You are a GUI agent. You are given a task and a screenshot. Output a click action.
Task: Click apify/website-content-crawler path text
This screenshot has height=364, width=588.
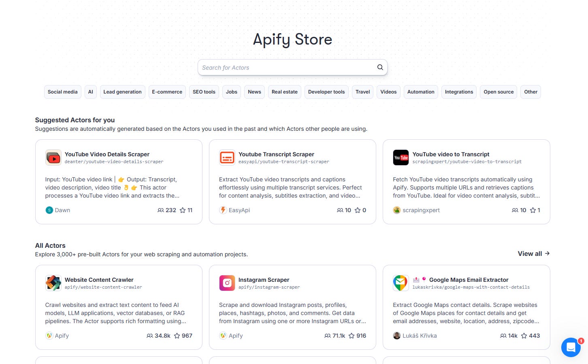pos(103,287)
